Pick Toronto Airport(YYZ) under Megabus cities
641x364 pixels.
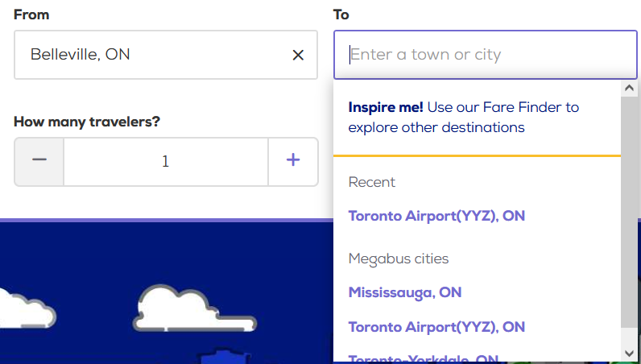pyautogui.click(x=436, y=327)
